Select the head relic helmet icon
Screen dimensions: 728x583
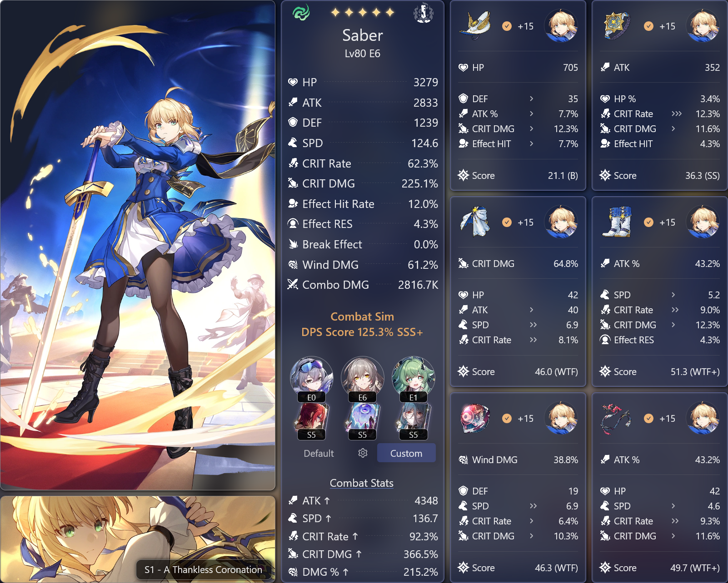tap(475, 26)
